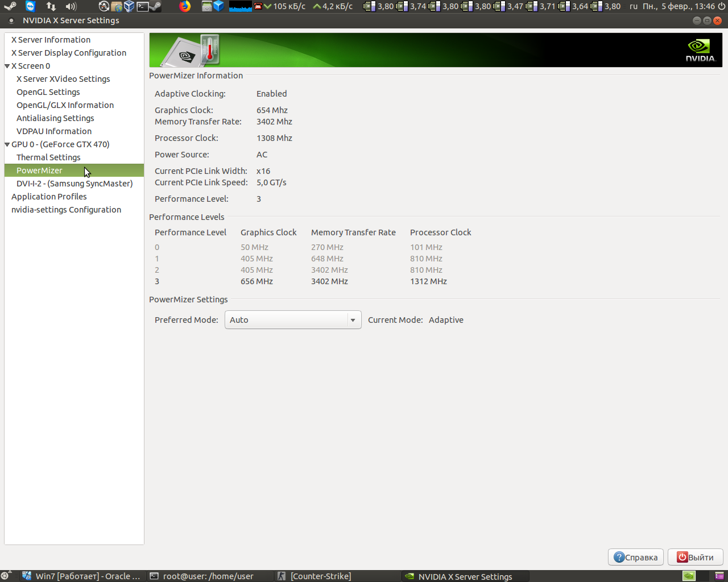The width and height of the screenshot is (728, 582).
Task: Click the CPU frequency indicator showing 3,47
Action: [508, 6]
